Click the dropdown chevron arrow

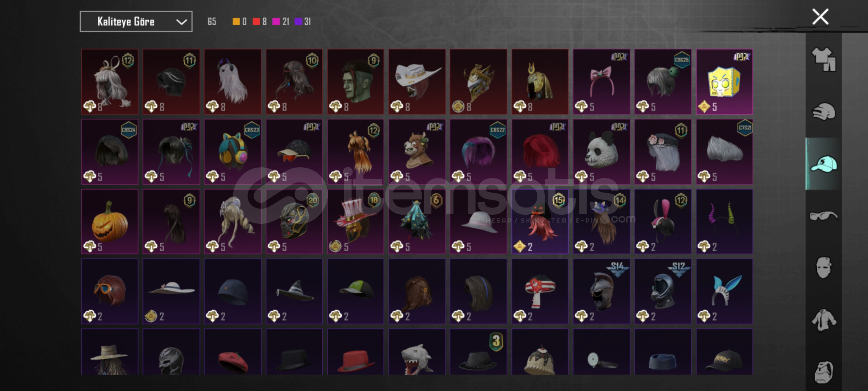(181, 22)
